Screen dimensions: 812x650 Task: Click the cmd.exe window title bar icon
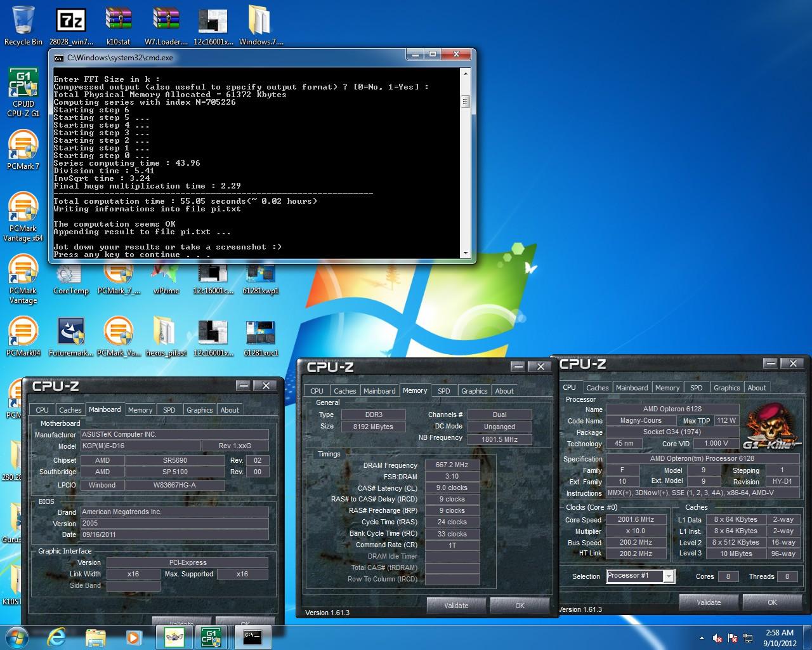tap(59, 58)
